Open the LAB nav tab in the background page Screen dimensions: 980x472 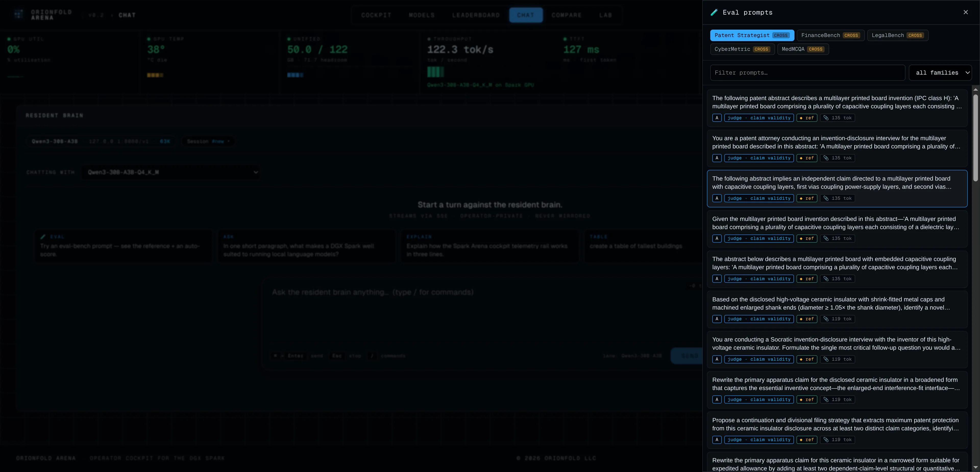click(x=605, y=15)
